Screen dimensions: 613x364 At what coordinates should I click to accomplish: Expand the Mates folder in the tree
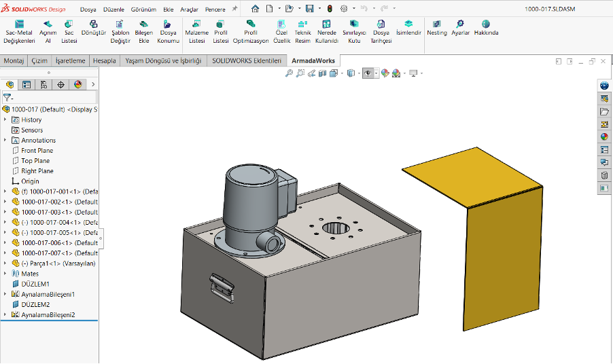tap(5, 274)
